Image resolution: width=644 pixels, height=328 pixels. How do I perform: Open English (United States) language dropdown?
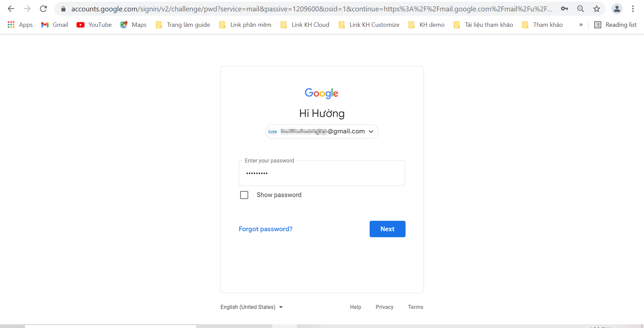coord(252,307)
